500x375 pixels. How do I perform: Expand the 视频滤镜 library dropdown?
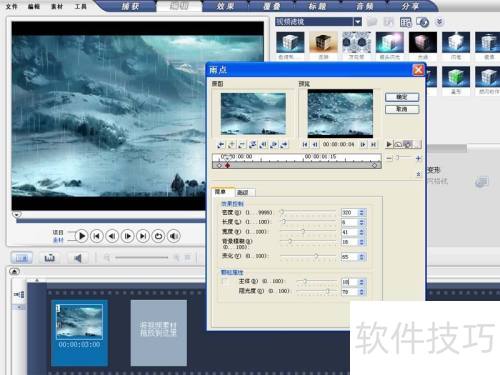357,22
